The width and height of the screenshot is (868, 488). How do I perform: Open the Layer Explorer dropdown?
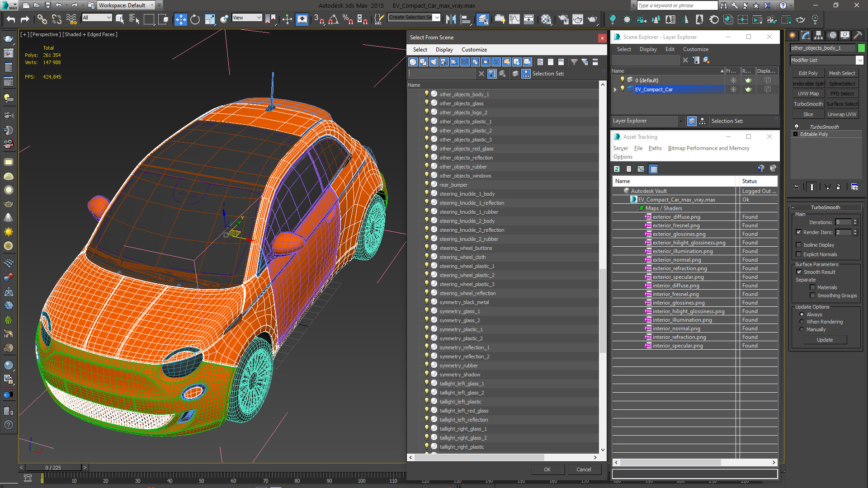click(681, 121)
